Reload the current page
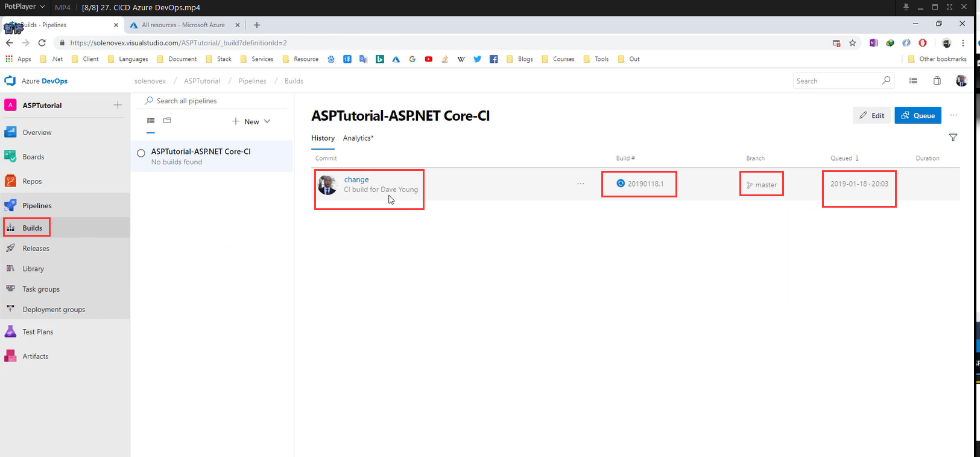 pyautogui.click(x=42, y=43)
